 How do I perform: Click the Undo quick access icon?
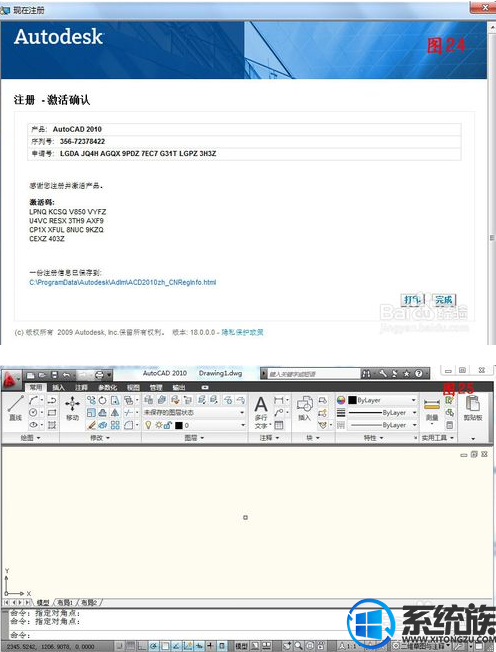67,375
